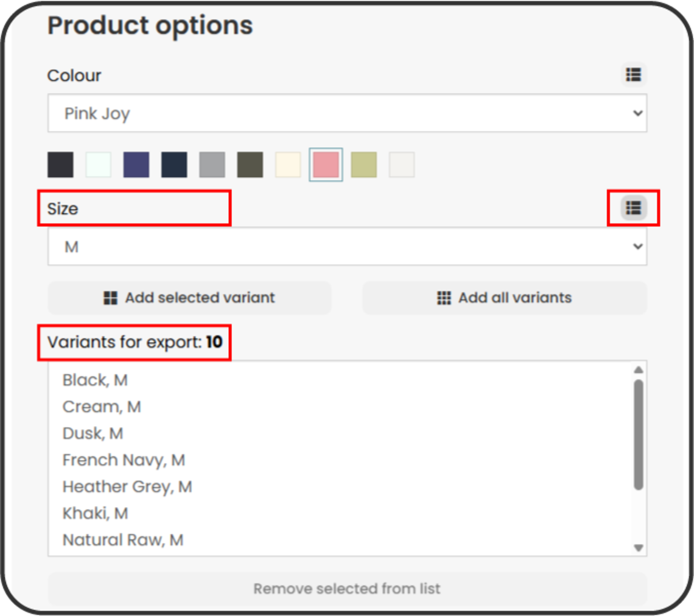
Task: Choose the heather grey swatch
Action: [x=212, y=165]
